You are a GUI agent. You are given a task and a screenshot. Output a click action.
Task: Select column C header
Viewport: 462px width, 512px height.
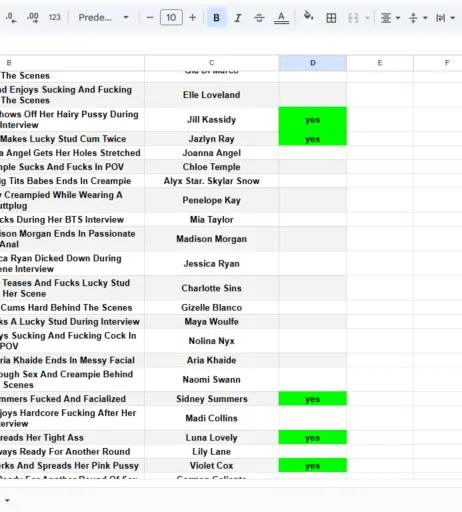[212, 63]
